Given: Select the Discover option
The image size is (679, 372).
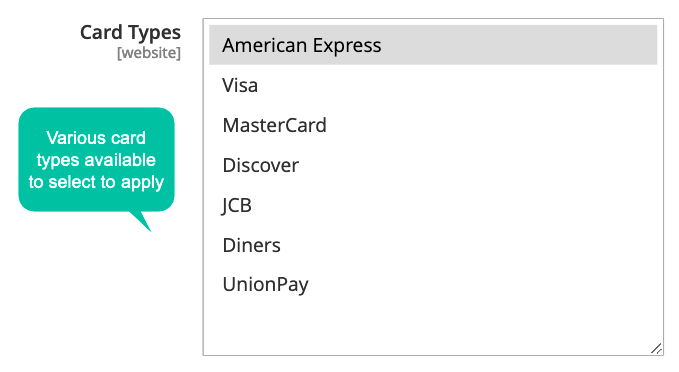Looking at the screenshot, I should pyautogui.click(x=433, y=165).
